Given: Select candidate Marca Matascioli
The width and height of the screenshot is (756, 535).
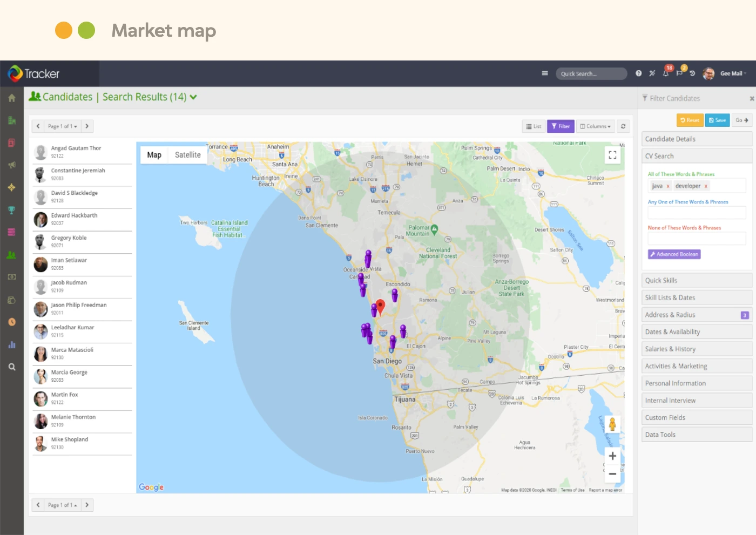Looking at the screenshot, I should [82, 354].
